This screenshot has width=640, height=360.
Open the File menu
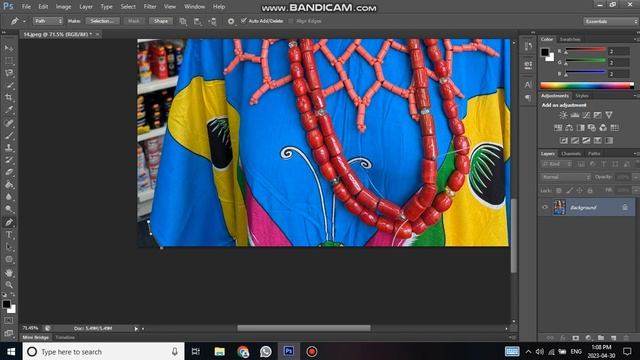pyautogui.click(x=26, y=7)
